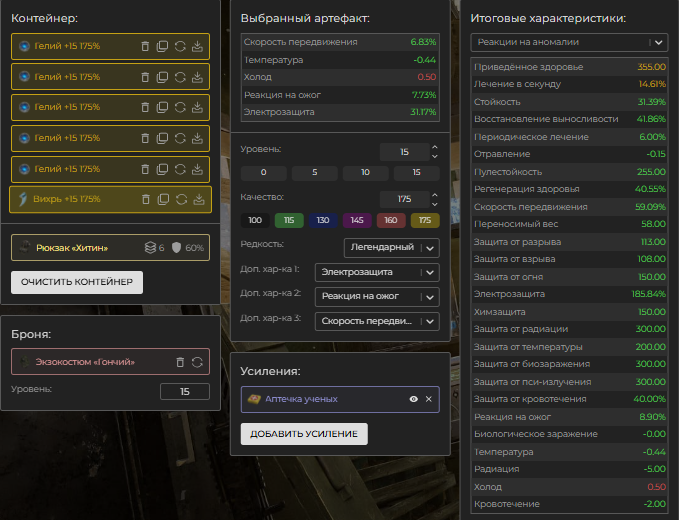Screen dimensions: 679x520
Task: Open the Редкость dropdown
Action: pos(391,247)
